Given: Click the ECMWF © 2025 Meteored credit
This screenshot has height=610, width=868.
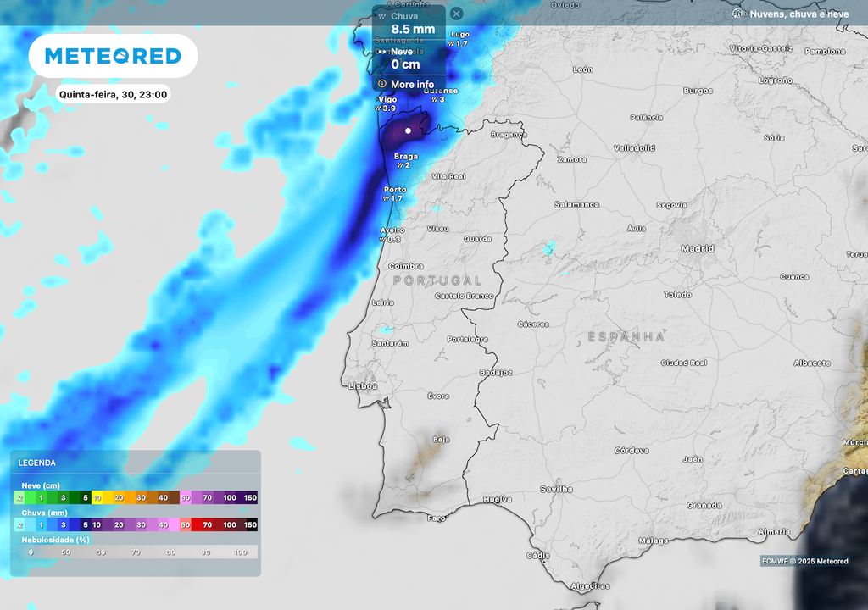Looking at the screenshot, I should pyautogui.click(x=805, y=561).
